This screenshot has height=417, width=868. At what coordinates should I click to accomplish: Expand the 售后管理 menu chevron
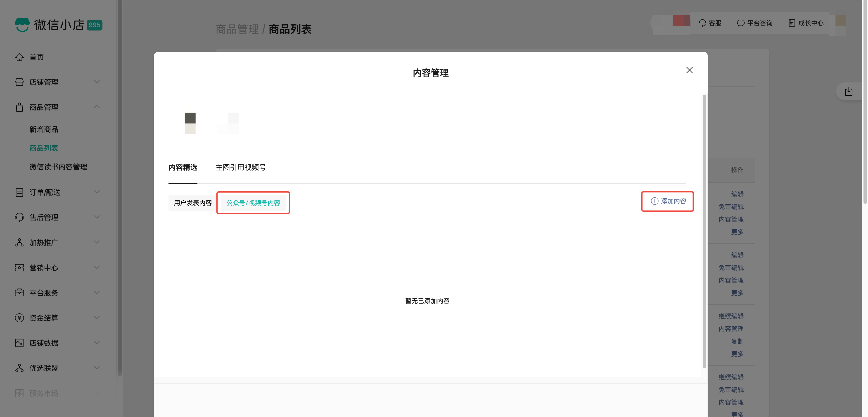[97, 217]
